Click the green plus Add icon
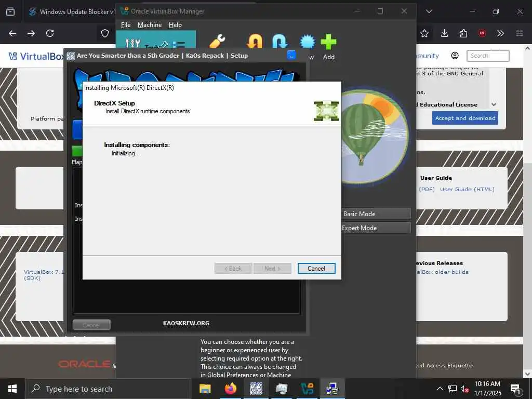This screenshot has width=532, height=399. click(x=328, y=42)
